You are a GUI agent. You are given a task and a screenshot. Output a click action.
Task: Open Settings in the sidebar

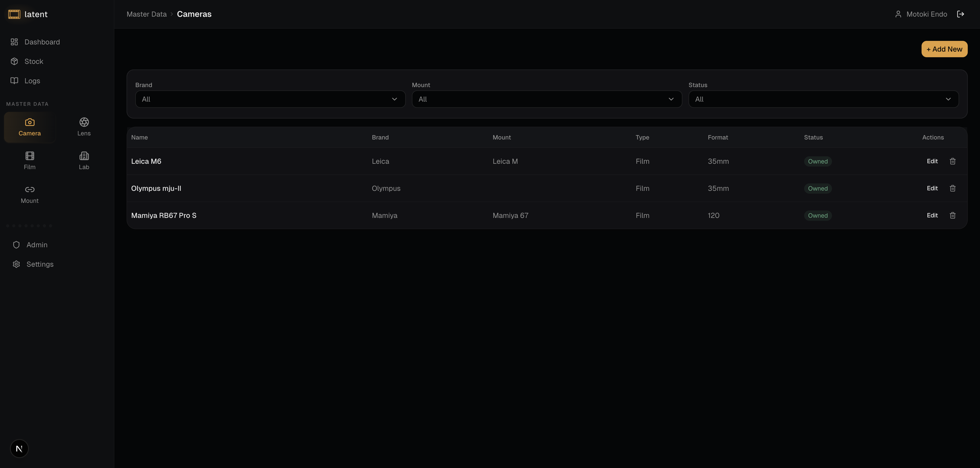click(40, 264)
